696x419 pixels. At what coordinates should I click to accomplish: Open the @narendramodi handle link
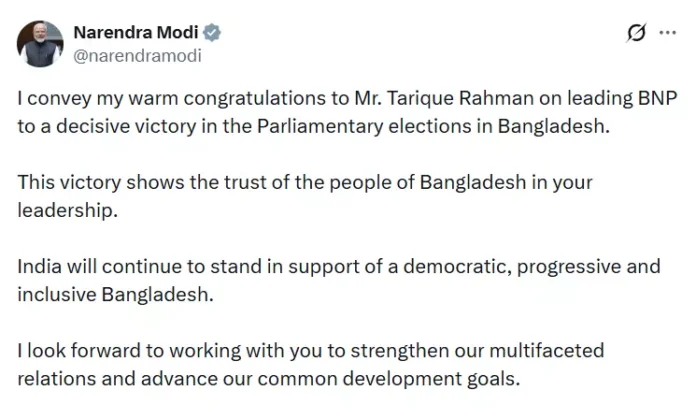click(137, 56)
